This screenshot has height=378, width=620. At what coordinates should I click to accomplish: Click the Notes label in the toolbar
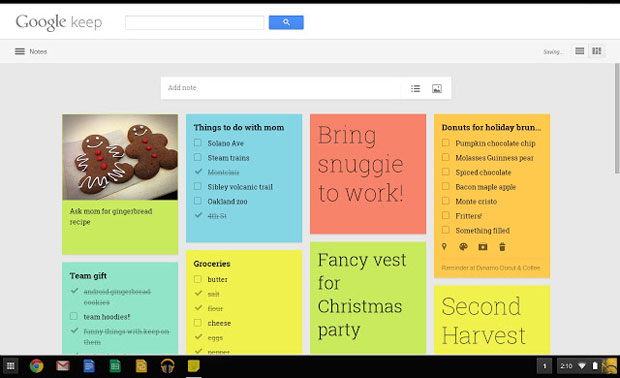pos(38,51)
